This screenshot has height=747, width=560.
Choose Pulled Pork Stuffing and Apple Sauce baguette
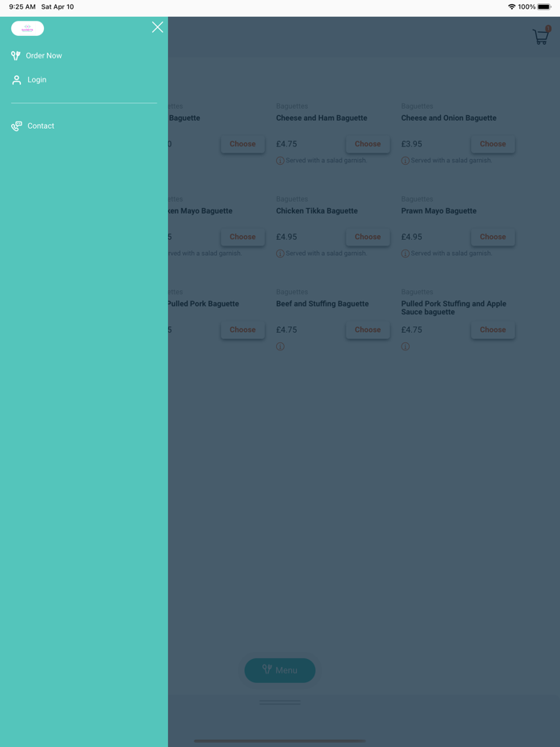pos(493,330)
